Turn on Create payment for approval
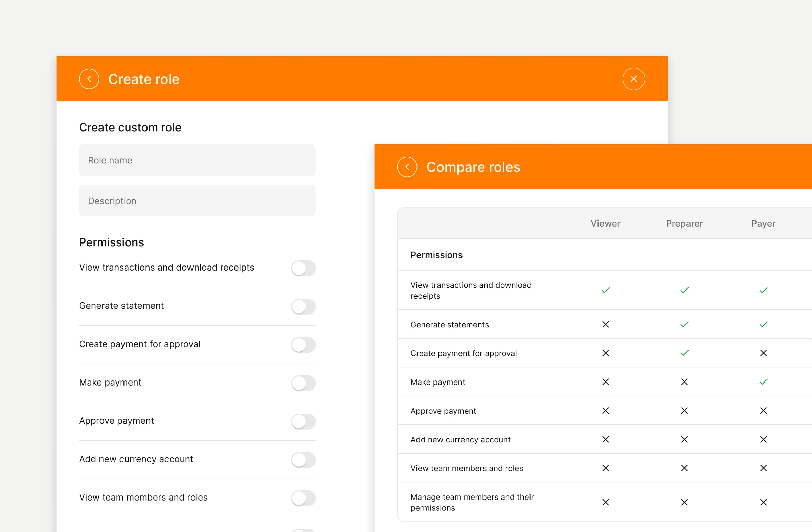 (303, 345)
